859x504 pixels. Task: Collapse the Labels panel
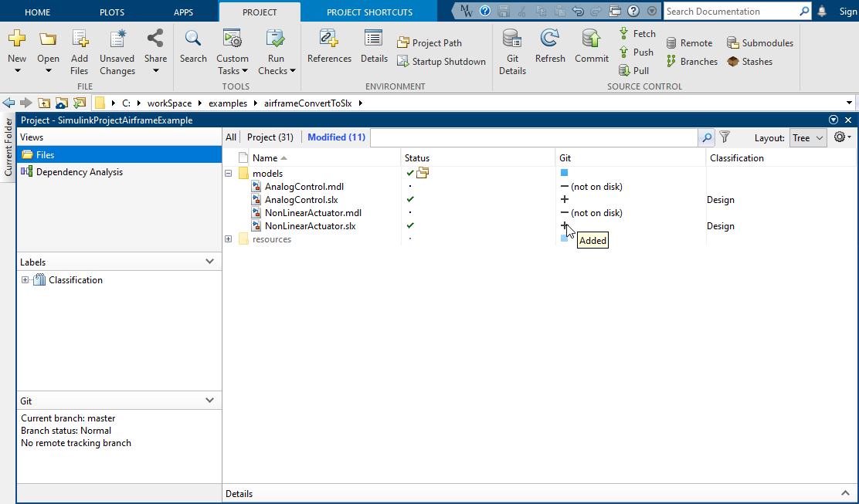(x=209, y=262)
